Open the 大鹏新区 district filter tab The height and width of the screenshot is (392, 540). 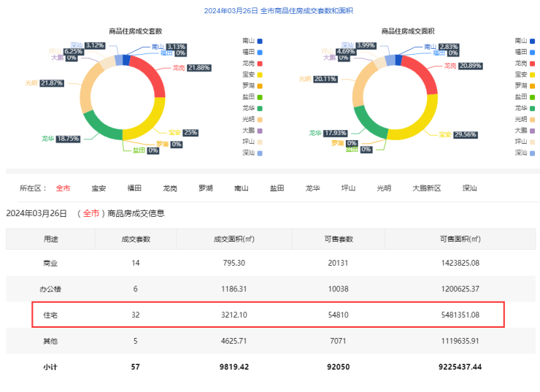tap(427, 188)
